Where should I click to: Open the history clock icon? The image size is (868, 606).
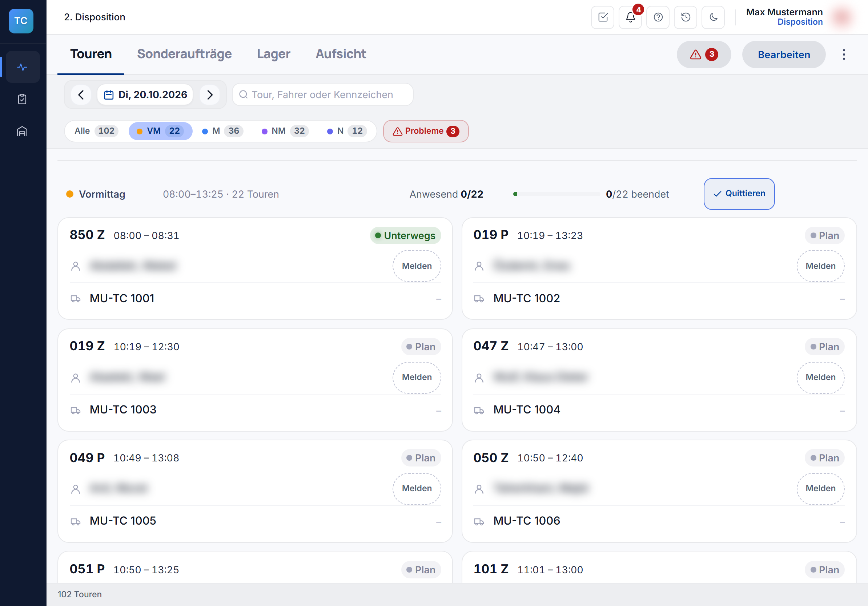click(686, 17)
